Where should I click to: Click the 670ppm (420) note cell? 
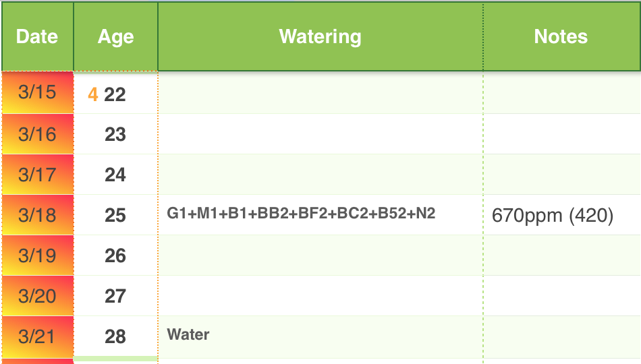[561, 215]
